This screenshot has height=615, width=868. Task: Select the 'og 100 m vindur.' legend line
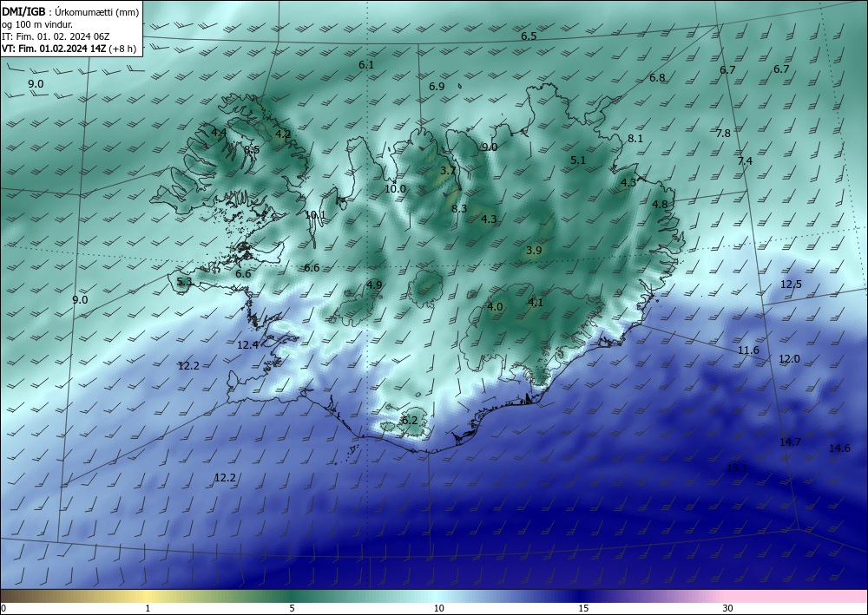[37, 24]
